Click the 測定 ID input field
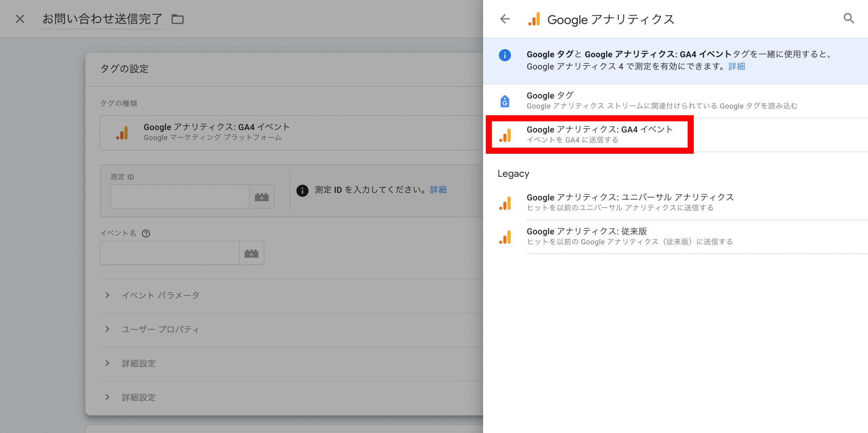The width and height of the screenshot is (868, 433). coord(180,196)
